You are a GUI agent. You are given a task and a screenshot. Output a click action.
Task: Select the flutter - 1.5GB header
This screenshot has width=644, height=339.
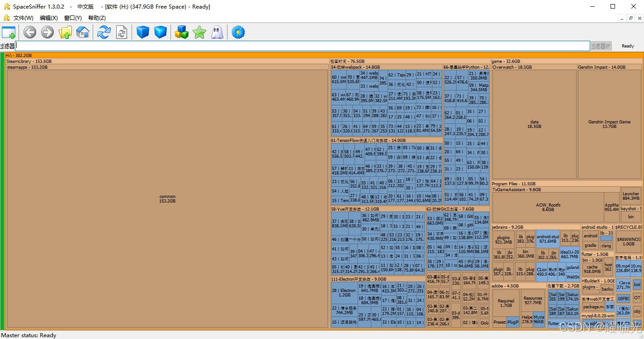point(598,254)
